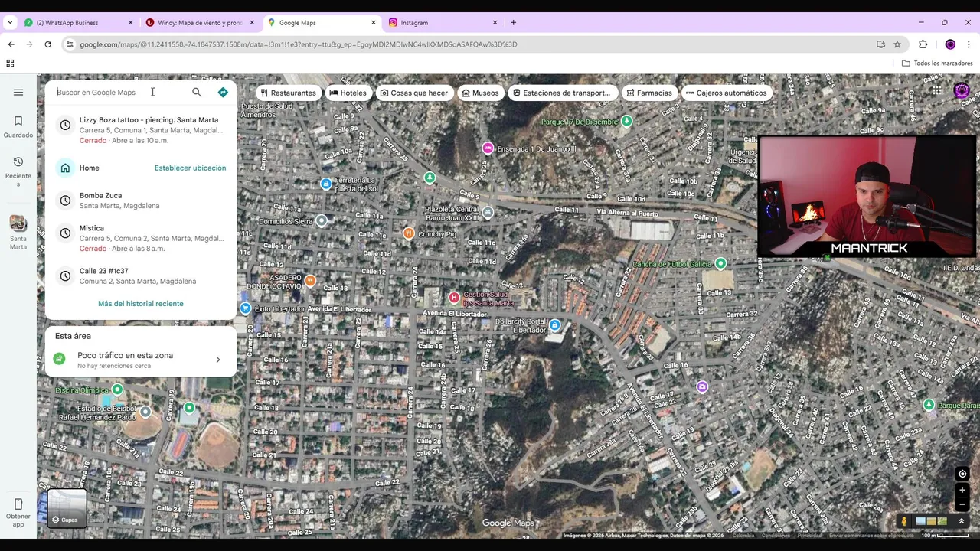980x551 pixels.
Task: Switch to the WhatsApp Business tab
Action: tap(77, 23)
